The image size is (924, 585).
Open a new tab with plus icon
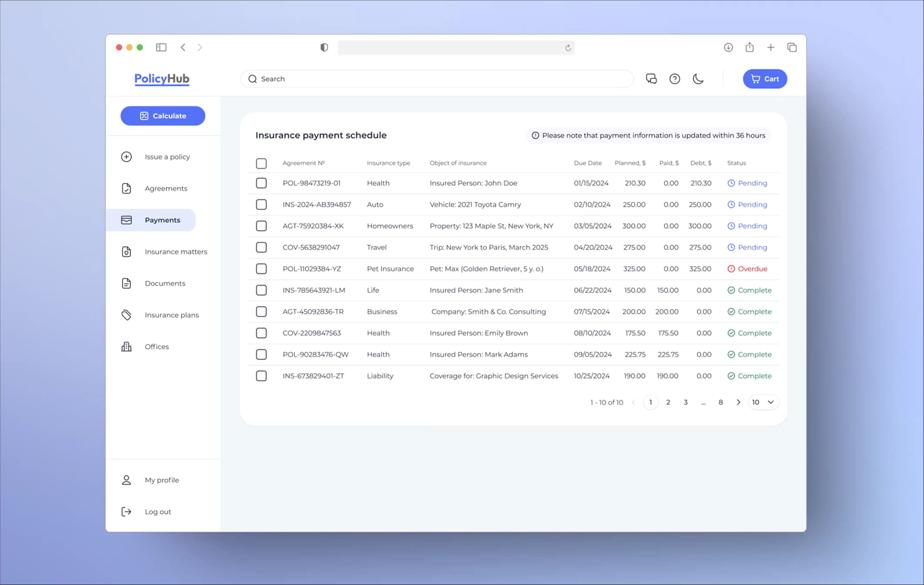click(770, 47)
